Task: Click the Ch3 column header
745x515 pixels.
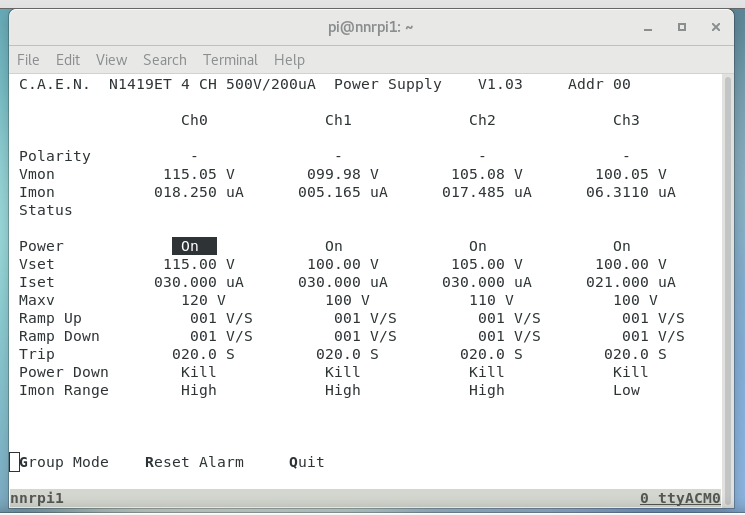Action: (626, 120)
